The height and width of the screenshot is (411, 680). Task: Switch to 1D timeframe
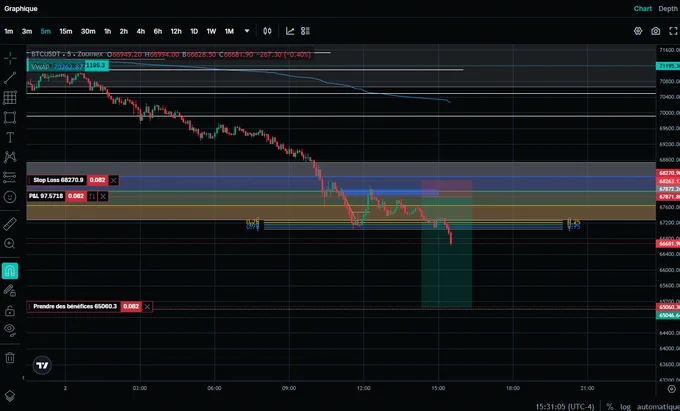point(194,31)
